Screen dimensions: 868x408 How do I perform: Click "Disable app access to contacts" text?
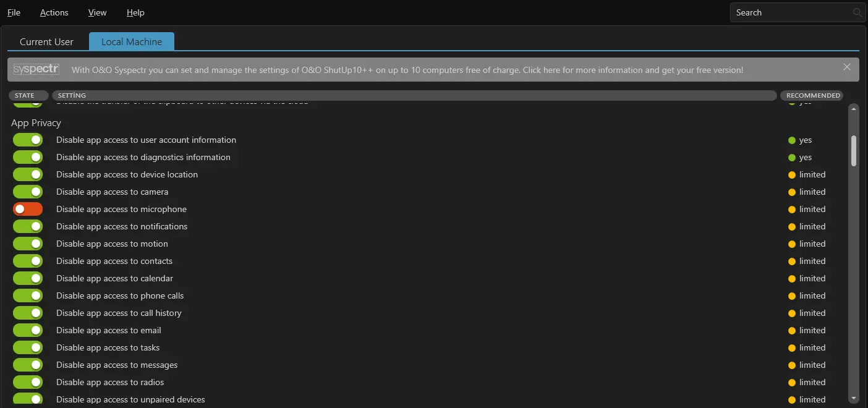[x=114, y=261]
